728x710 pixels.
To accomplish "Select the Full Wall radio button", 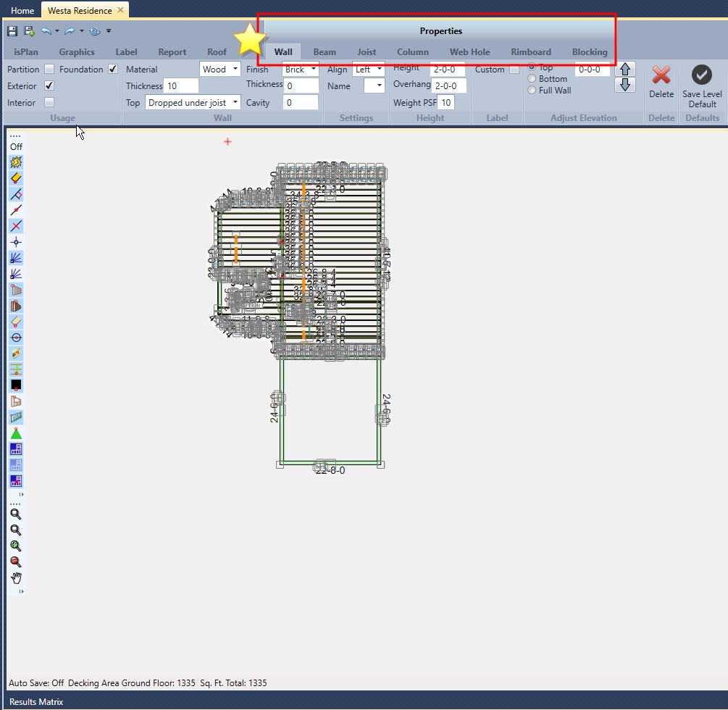I will (532, 91).
